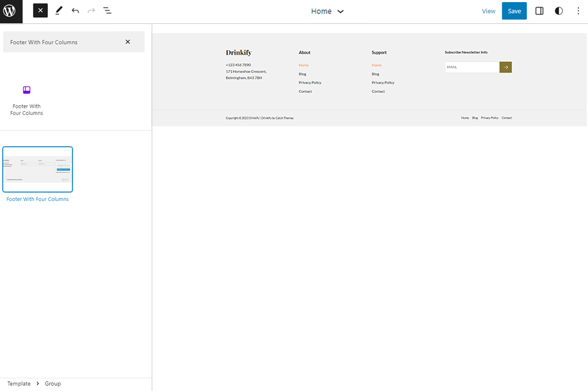Open the View link
This screenshot has width=588, height=391.
pos(489,11)
